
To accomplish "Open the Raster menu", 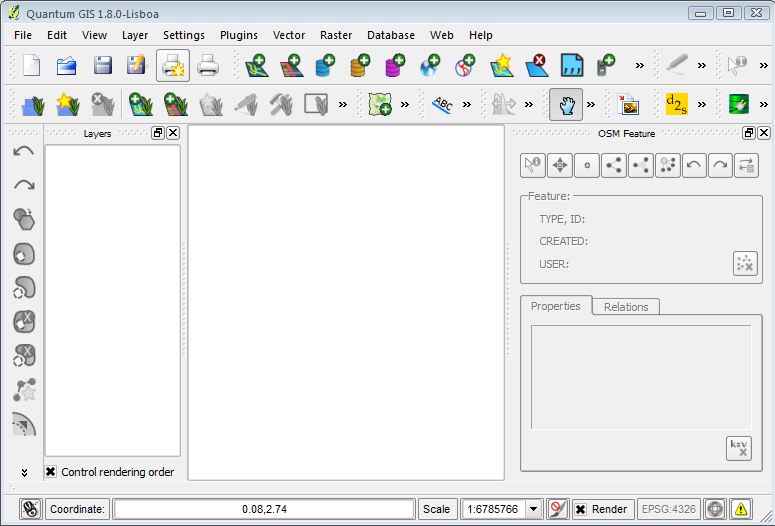I will (x=336, y=35).
